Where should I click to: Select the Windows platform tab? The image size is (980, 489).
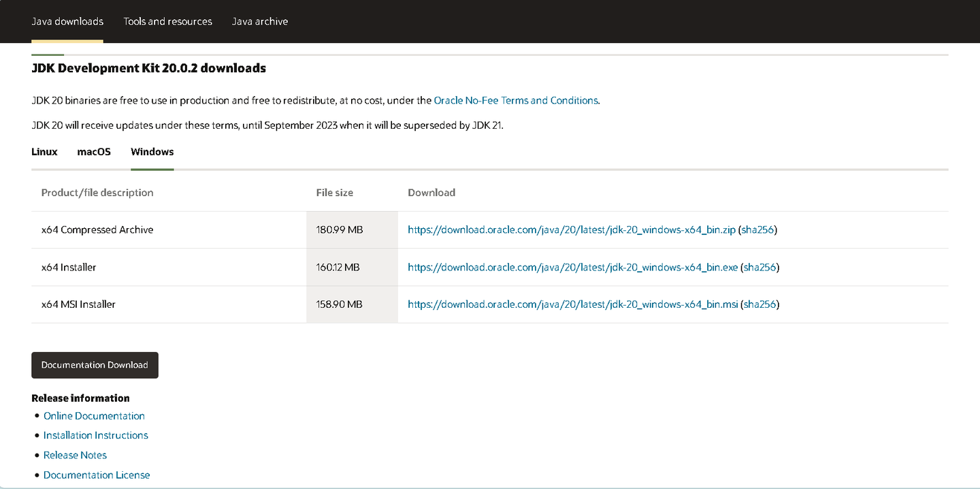(x=152, y=152)
